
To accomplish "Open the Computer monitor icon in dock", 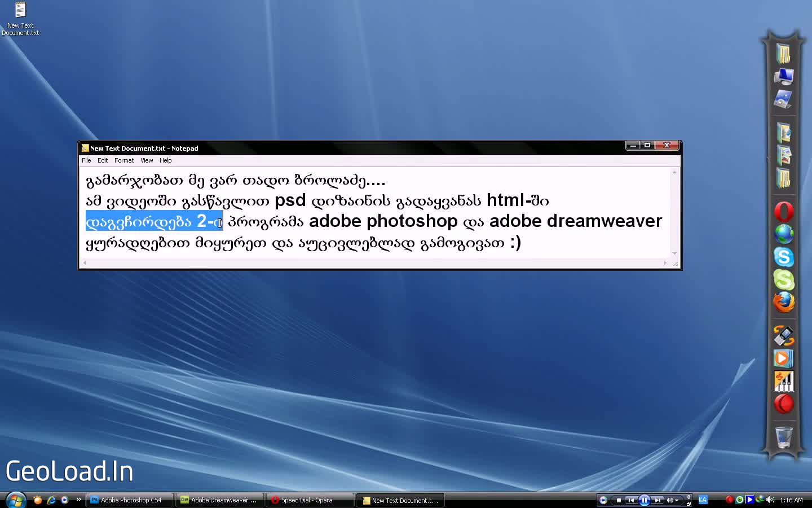I will [x=783, y=76].
